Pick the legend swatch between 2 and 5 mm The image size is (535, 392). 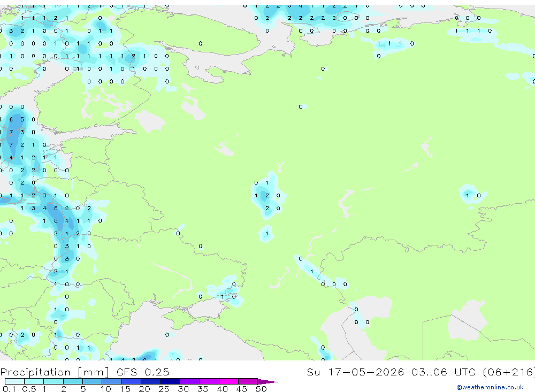pyautogui.click(x=73, y=381)
